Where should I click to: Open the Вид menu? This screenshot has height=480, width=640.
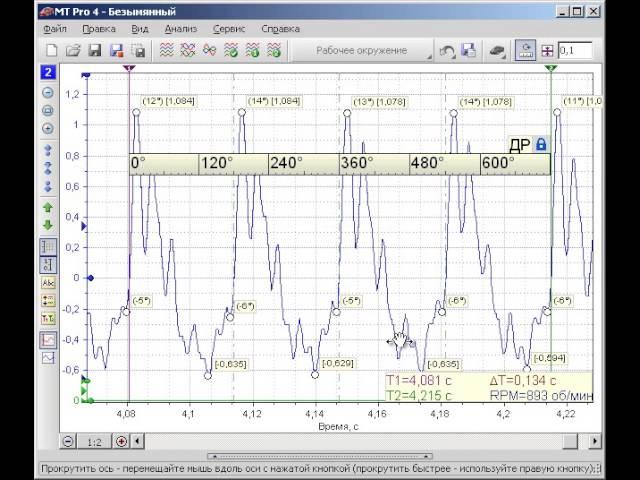point(140,29)
